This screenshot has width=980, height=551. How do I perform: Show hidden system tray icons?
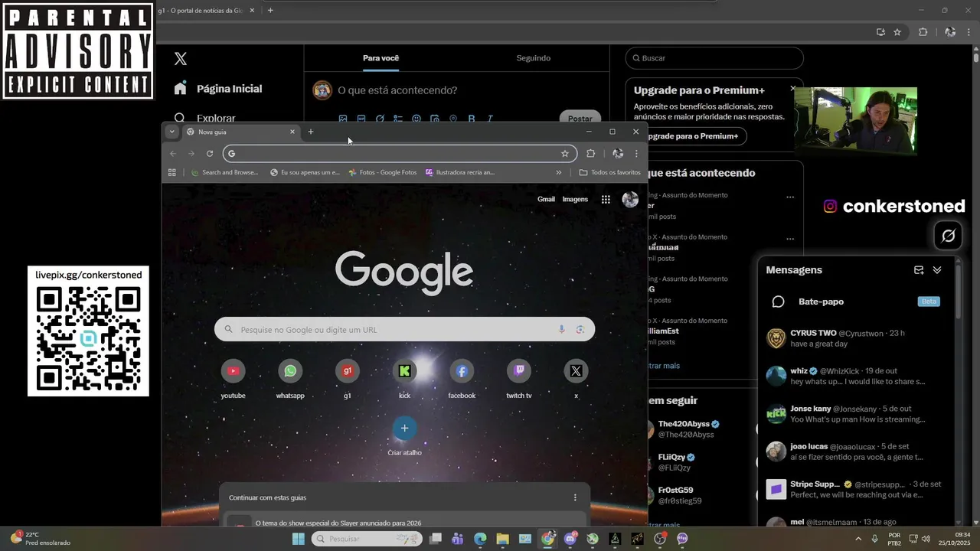coord(857,539)
